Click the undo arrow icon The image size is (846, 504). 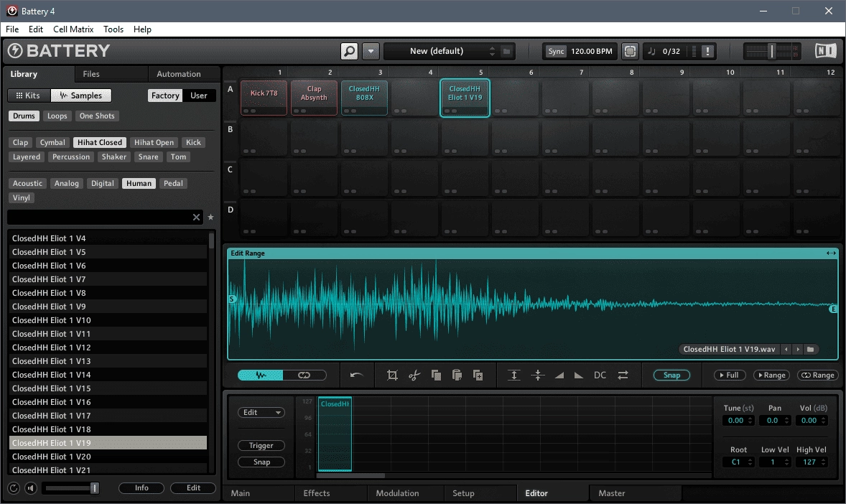click(x=356, y=375)
